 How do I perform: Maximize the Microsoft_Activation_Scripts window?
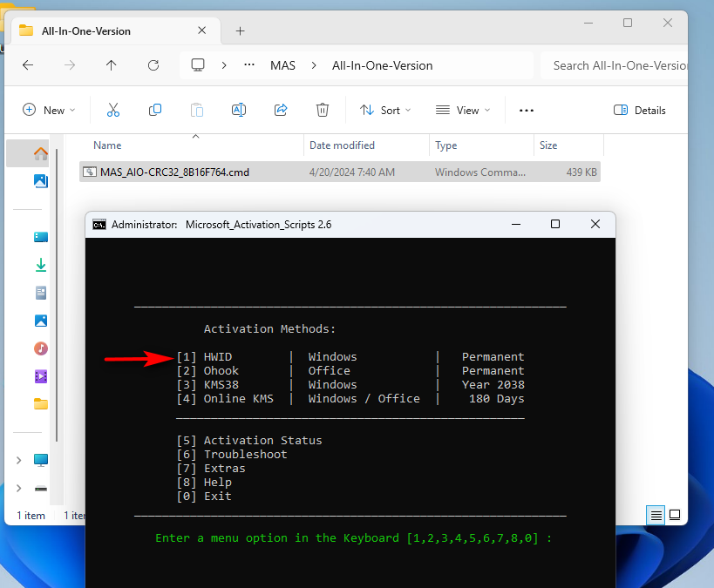click(555, 224)
